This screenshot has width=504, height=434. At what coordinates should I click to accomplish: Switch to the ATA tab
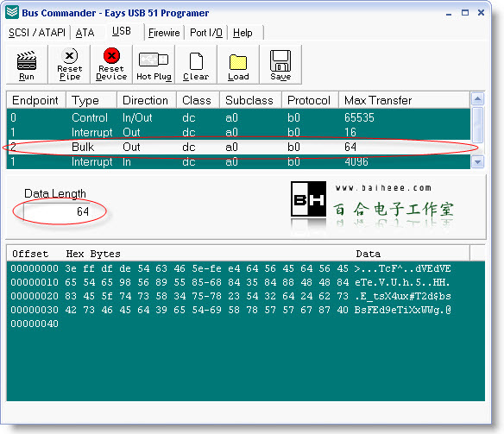click(85, 33)
